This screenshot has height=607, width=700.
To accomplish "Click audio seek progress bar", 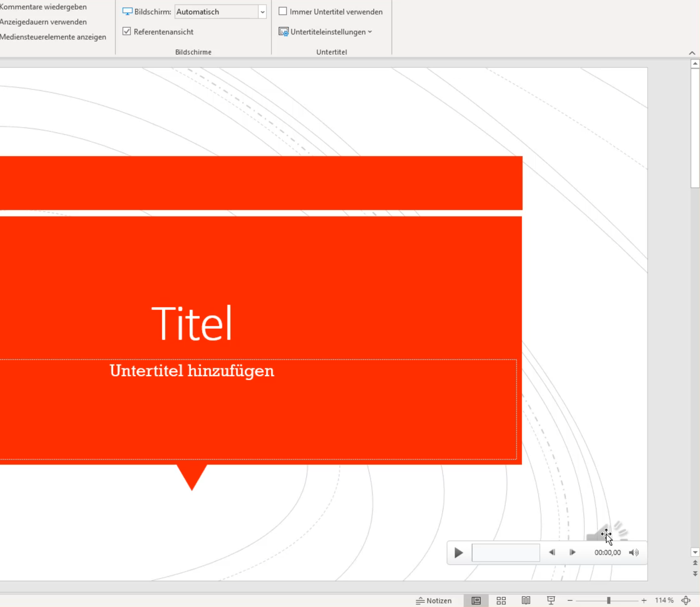I will pyautogui.click(x=506, y=552).
